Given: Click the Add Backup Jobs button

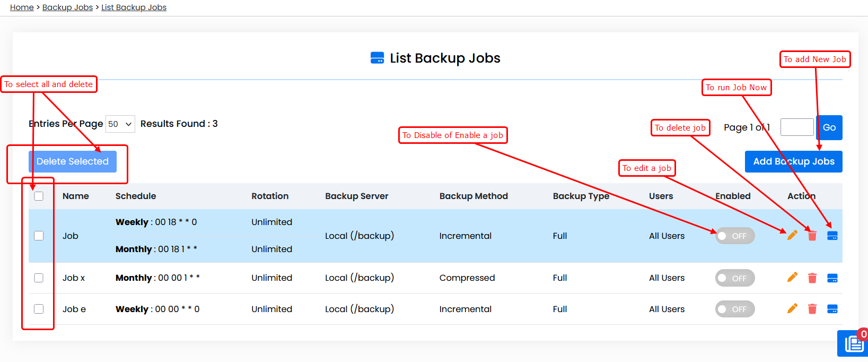Looking at the screenshot, I should [x=794, y=161].
